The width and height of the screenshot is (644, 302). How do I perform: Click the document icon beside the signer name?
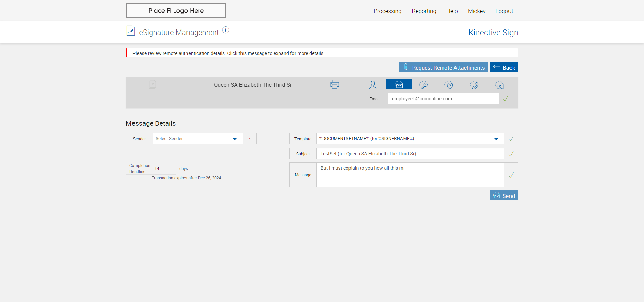tap(153, 84)
